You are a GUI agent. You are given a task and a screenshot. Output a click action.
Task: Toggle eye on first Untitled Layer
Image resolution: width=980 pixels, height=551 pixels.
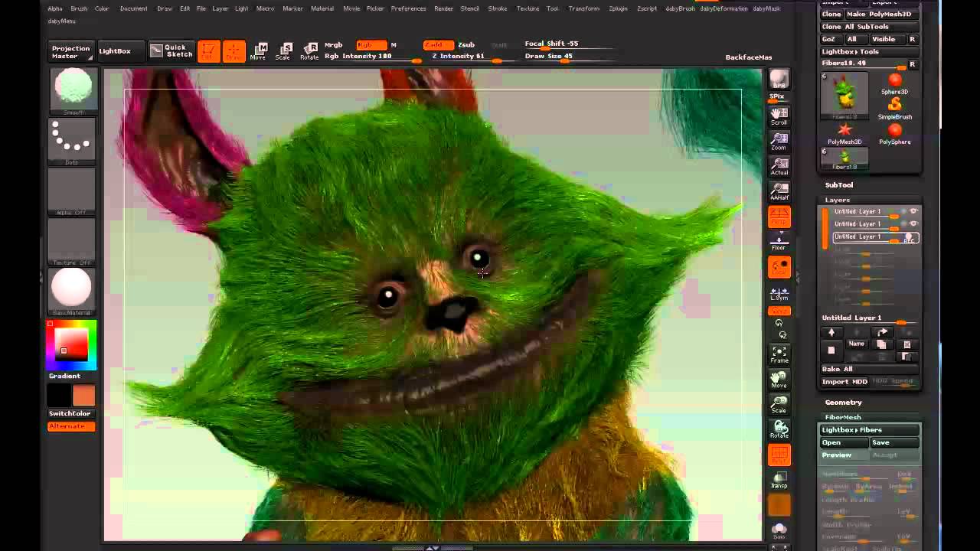(913, 211)
